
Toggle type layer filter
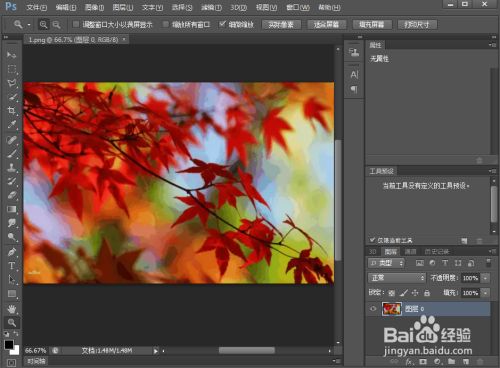tap(445, 263)
